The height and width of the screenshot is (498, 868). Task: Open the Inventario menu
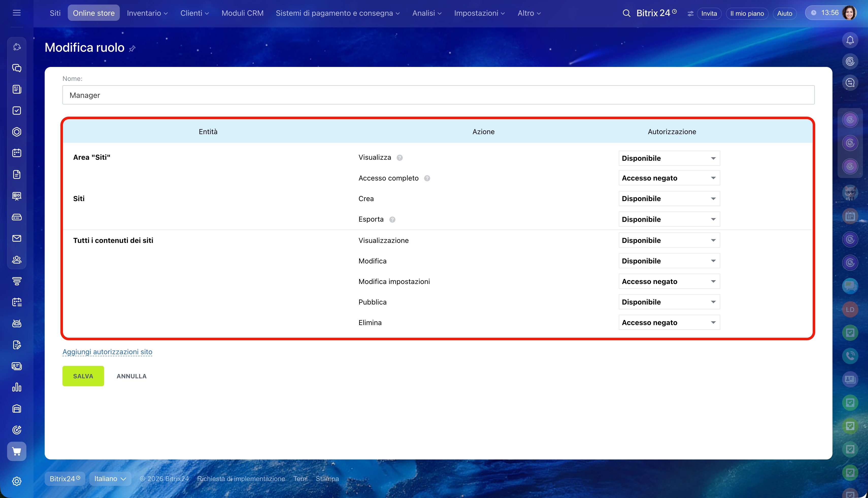[147, 13]
